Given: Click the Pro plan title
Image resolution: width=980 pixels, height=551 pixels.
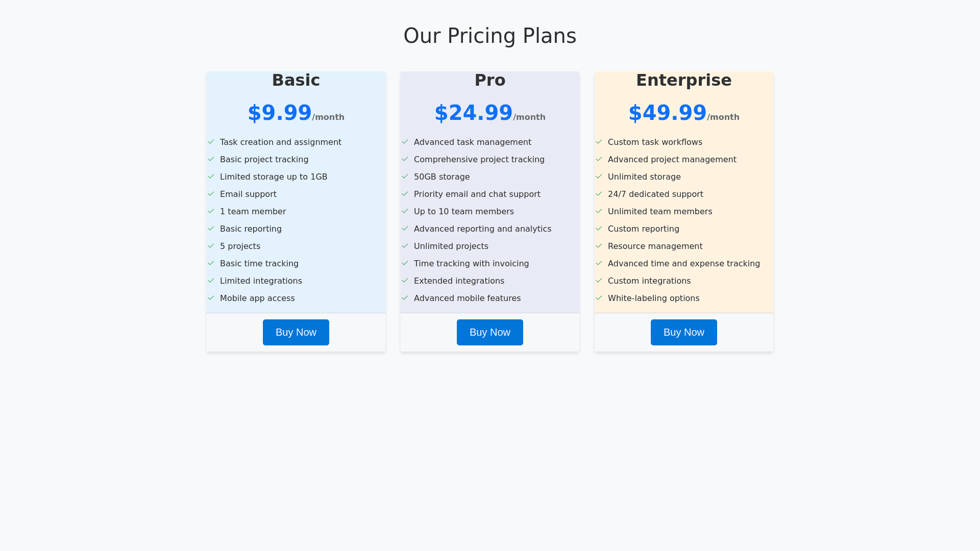Looking at the screenshot, I should click(x=489, y=80).
